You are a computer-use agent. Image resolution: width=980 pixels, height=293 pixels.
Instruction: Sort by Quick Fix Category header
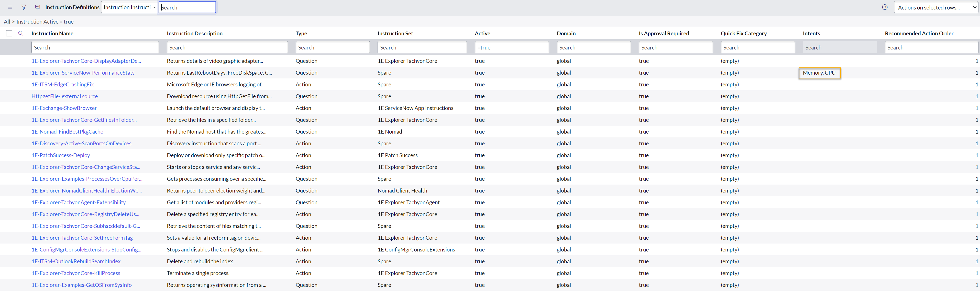tap(743, 34)
